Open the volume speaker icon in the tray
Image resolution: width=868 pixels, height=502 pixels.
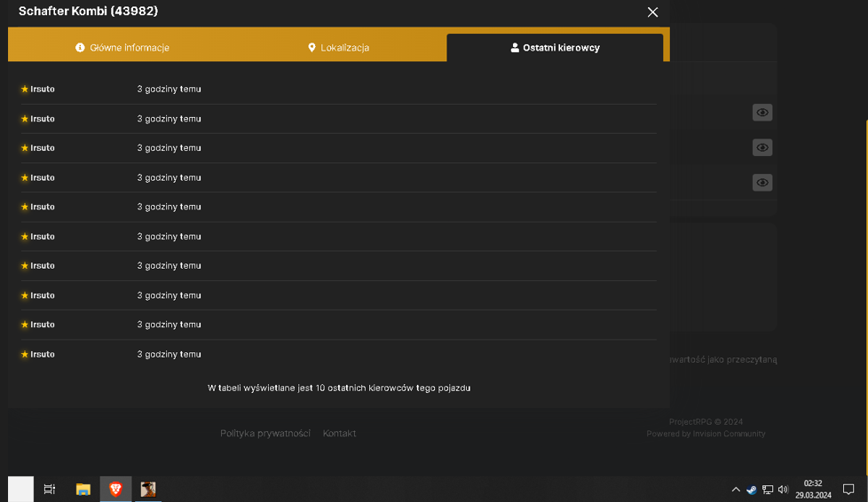click(783, 490)
